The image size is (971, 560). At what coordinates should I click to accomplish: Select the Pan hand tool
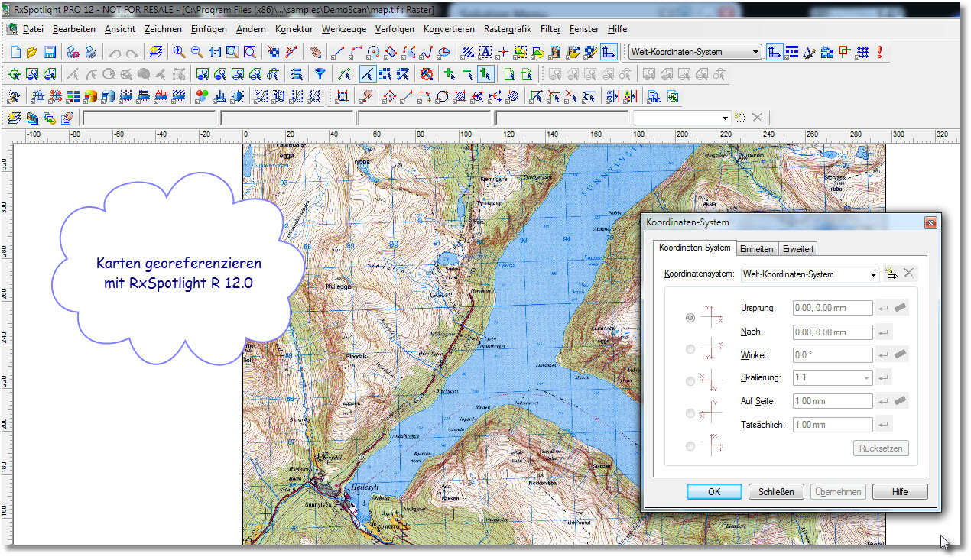click(x=316, y=52)
